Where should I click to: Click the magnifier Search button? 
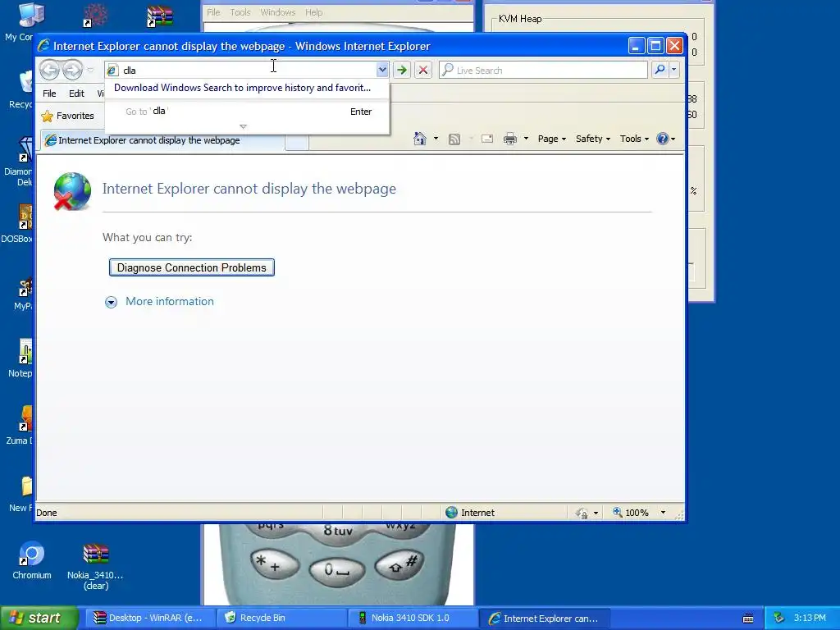click(660, 70)
